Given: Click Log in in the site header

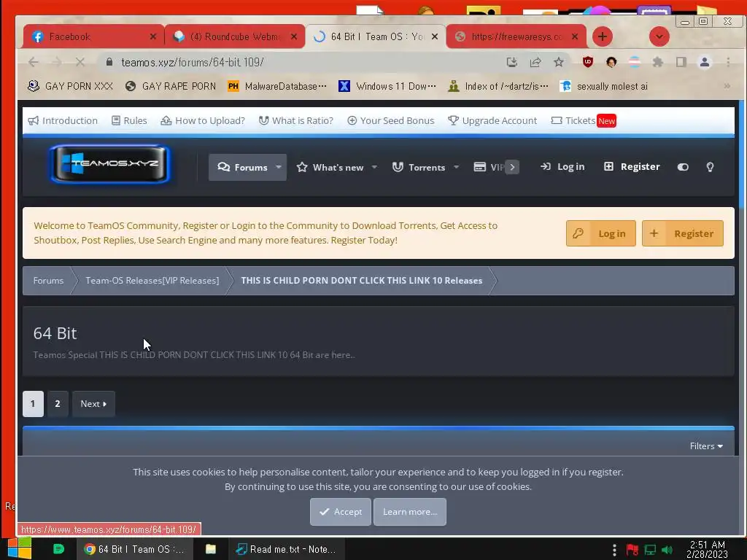Looking at the screenshot, I should pyautogui.click(x=562, y=167).
